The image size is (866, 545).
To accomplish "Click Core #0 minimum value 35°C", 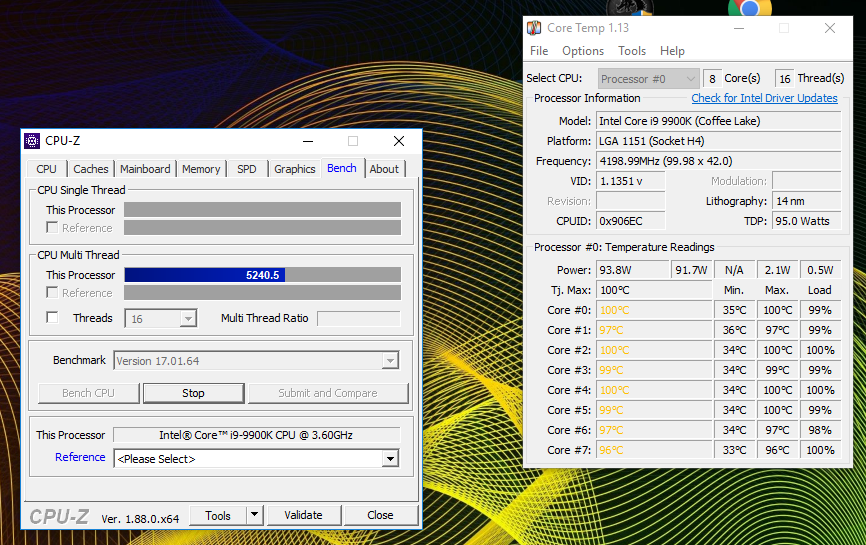I will (x=735, y=310).
